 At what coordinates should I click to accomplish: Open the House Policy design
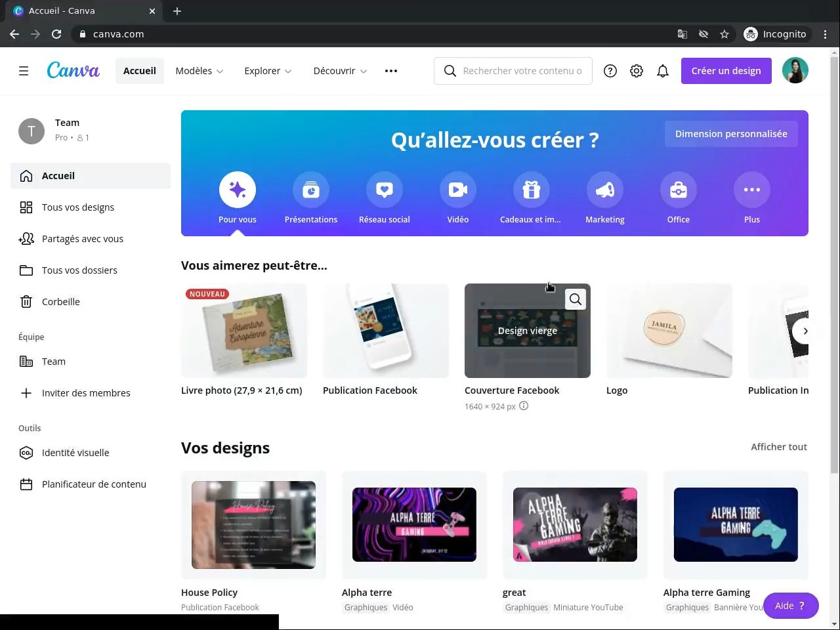(253, 525)
